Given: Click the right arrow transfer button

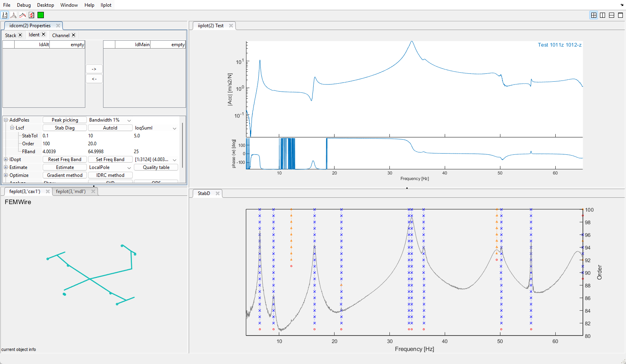Looking at the screenshot, I should [94, 69].
